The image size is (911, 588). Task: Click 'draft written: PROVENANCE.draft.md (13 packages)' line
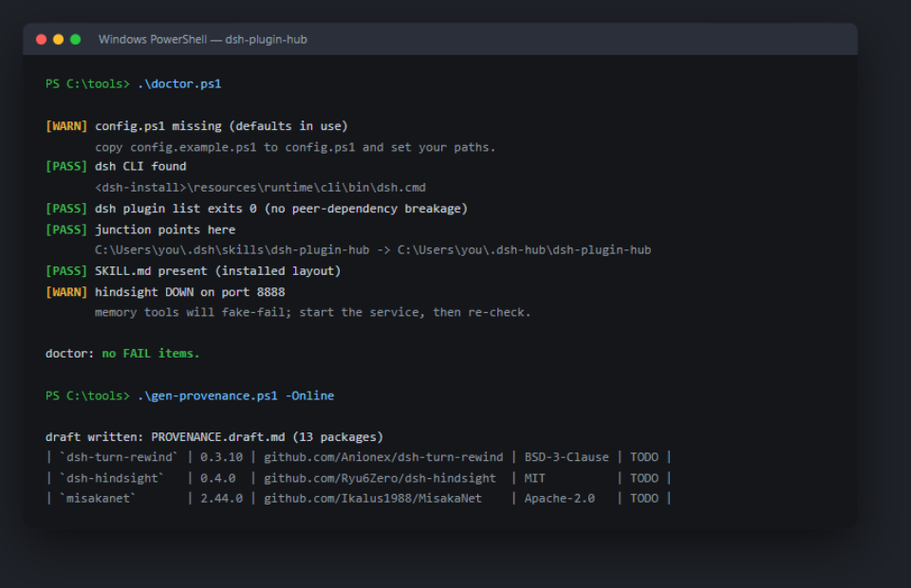click(214, 437)
